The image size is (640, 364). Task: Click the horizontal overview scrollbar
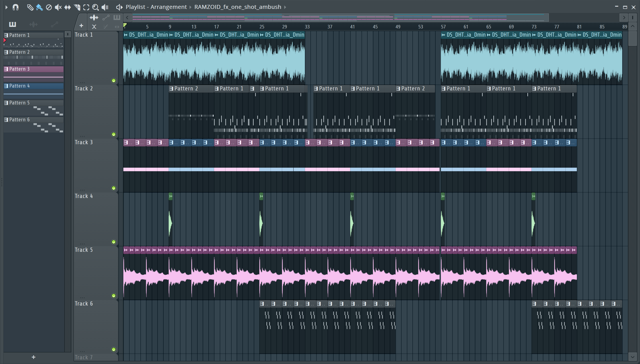click(340, 18)
